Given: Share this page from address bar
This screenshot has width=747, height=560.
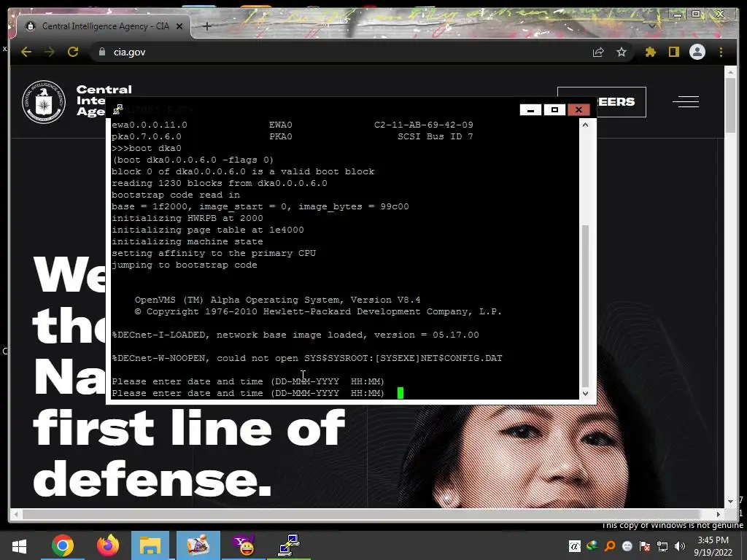Looking at the screenshot, I should [598, 52].
